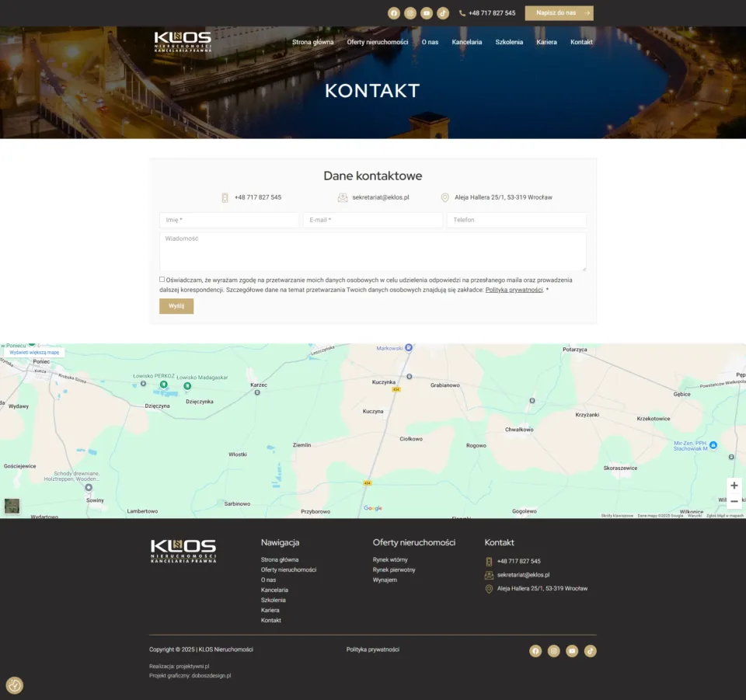Image resolution: width=746 pixels, height=700 pixels.
Task: Click Markowski shop marker on map
Action: click(409, 347)
